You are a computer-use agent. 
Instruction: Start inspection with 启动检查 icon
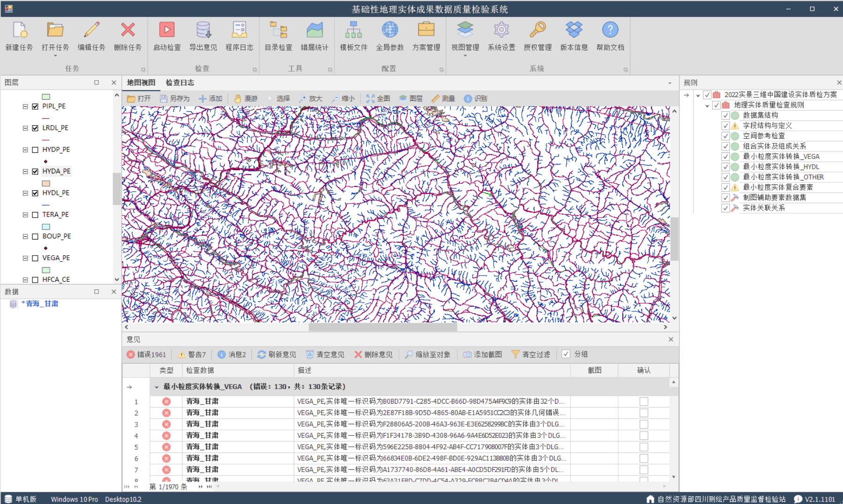(167, 30)
